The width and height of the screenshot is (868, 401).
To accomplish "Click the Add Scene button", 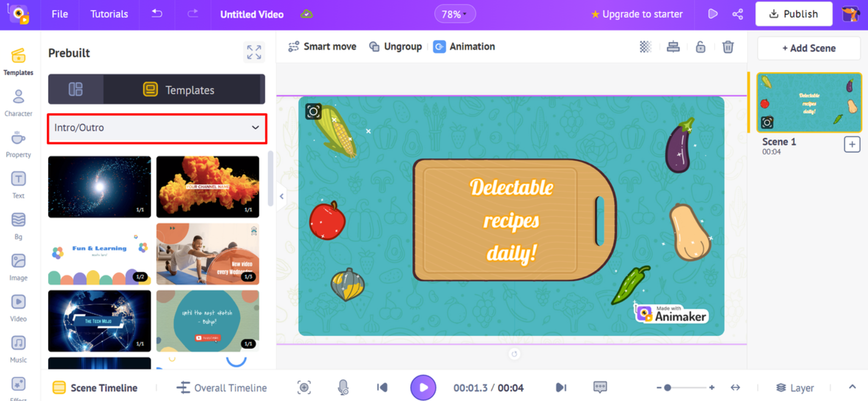I will coord(809,48).
